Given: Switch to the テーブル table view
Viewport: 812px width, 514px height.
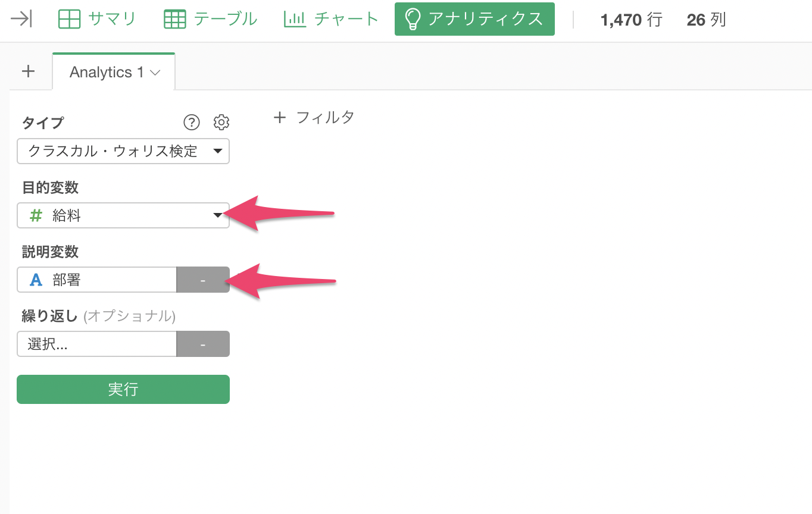Looking at the screenshot, I should click(x=210, y=19).
